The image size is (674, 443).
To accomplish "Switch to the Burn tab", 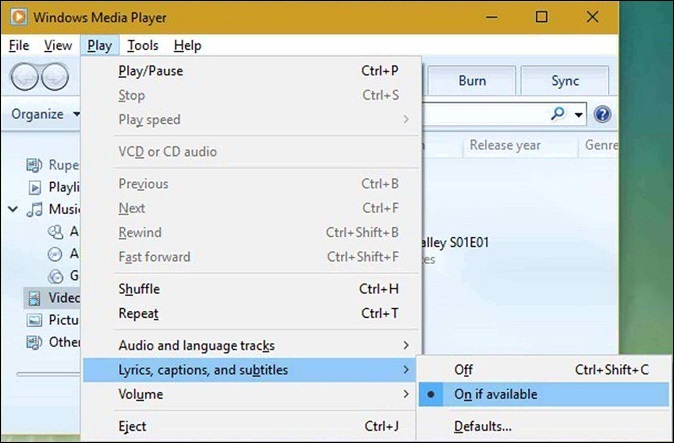I will pos(472,81).
